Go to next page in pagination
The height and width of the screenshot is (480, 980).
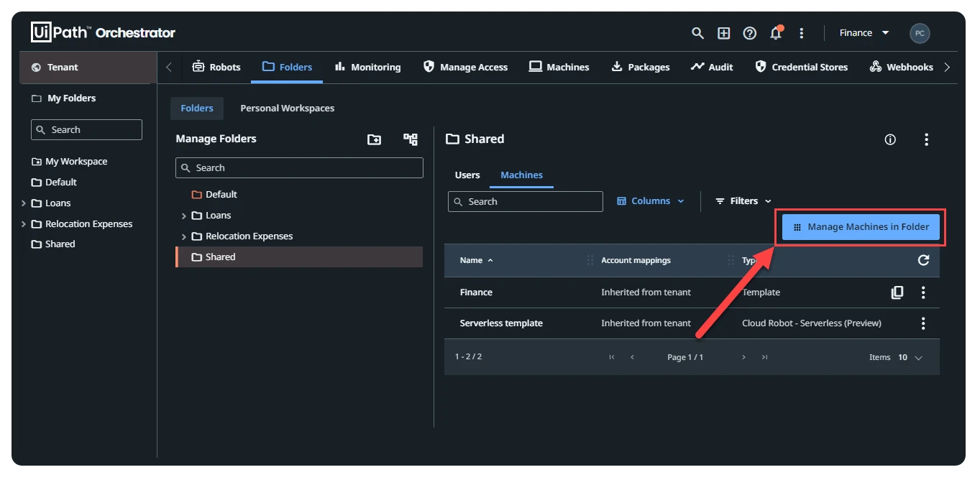point(743,357)
